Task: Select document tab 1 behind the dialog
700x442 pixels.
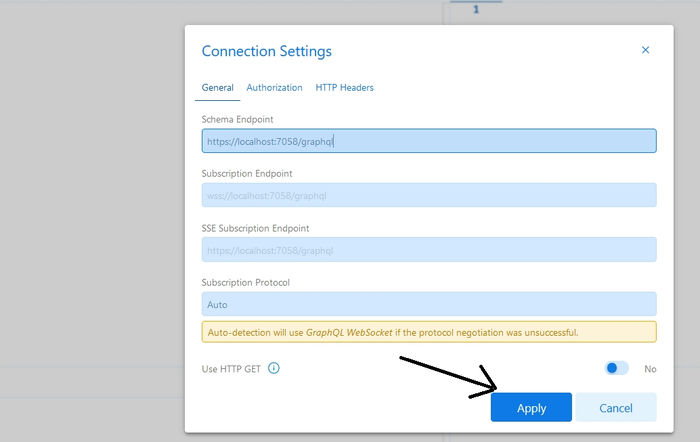Action: [x=475, y=9]
